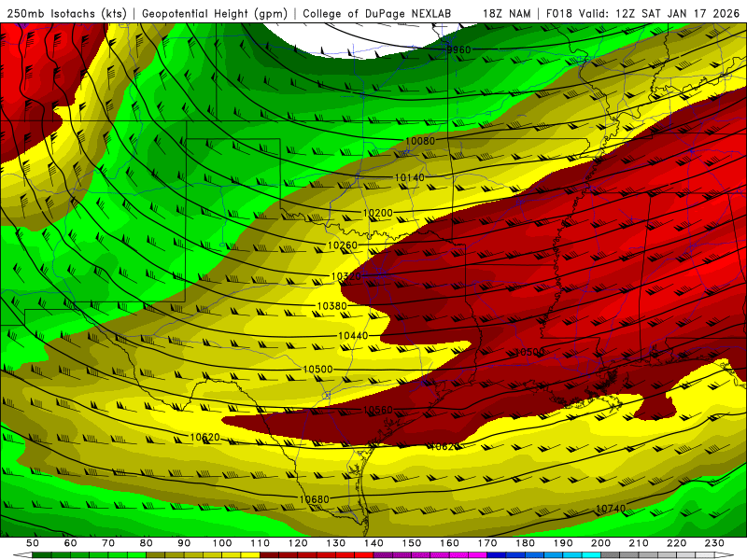Click the 220 label on the color scale

676,543
